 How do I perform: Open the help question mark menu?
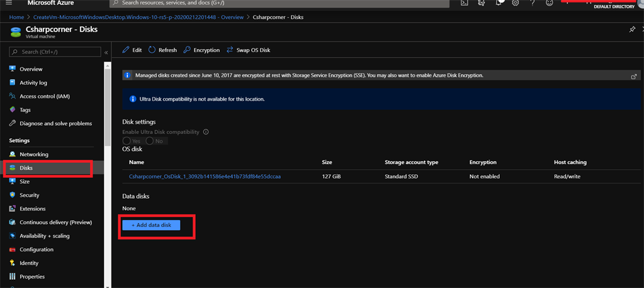[x=533, y=3]
